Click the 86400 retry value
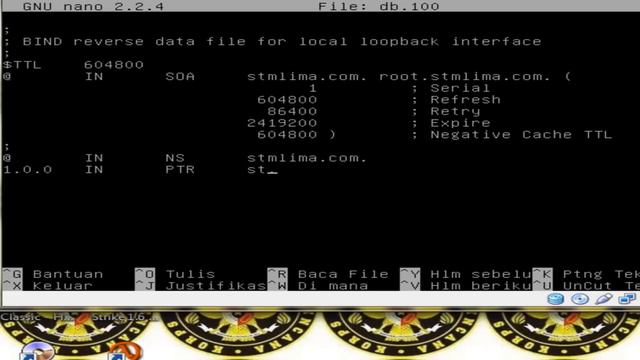640x360 pixels. (x=292, y=111)
